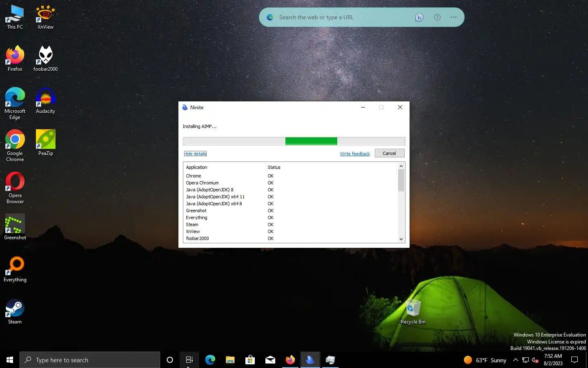This screenshot has height=368, width=588.
Task: Launch Greenshot desktop shortcut
Action: (15, 227)
